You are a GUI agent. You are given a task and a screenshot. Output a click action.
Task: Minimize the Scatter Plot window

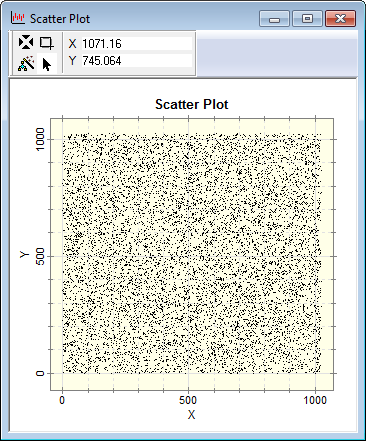coord(274,19)
